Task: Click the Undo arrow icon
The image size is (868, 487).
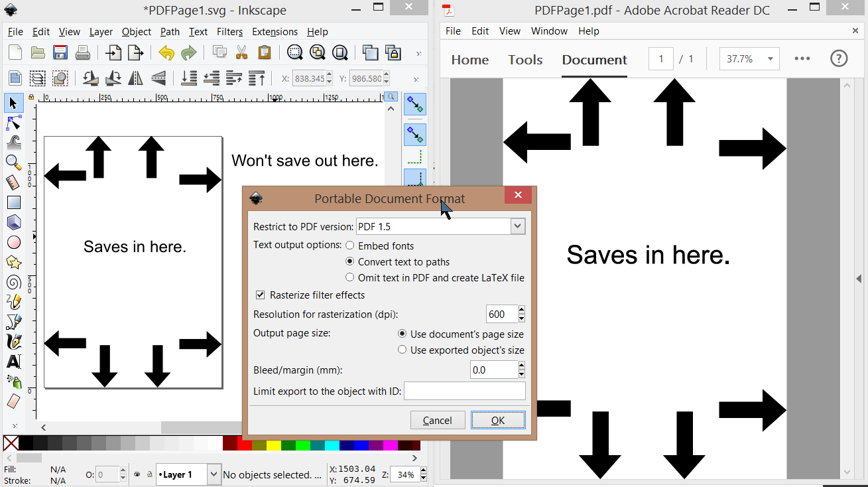Action: point(166,53)
